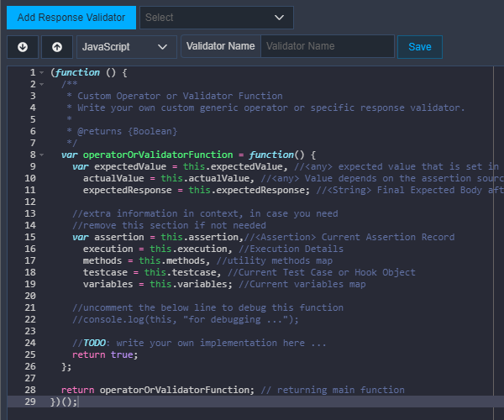Open the Select validator dropdown

(217, 18)
